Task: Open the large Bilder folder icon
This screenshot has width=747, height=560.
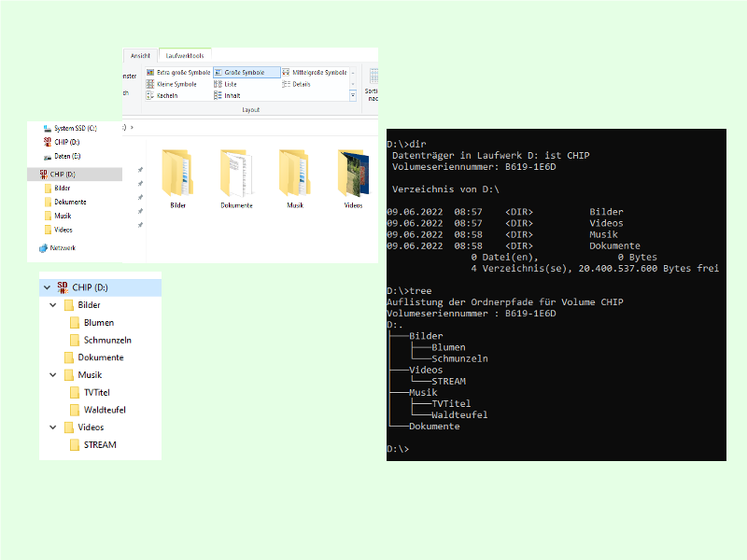Action: [x=177, y=179]
